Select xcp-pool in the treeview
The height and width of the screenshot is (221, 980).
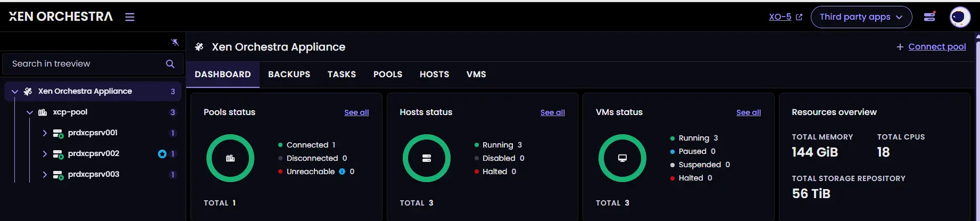(70, 112)
